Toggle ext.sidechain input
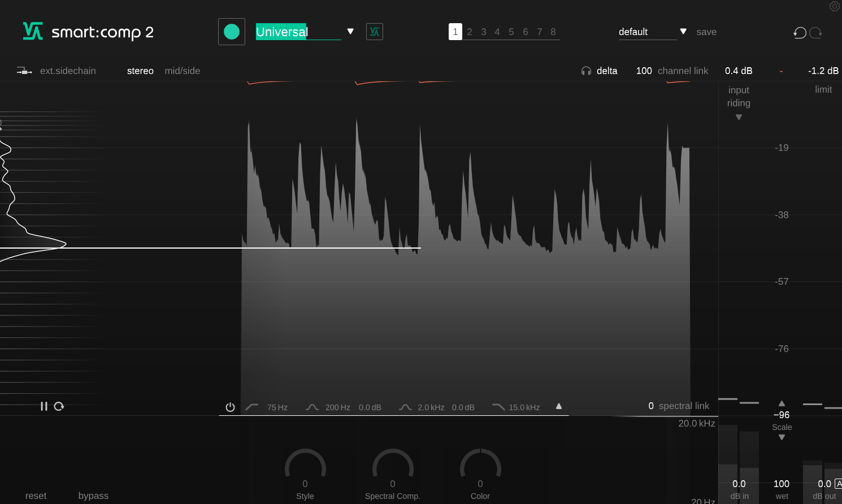The width and height of the screenshot is (842, 504). click(68, 71)
